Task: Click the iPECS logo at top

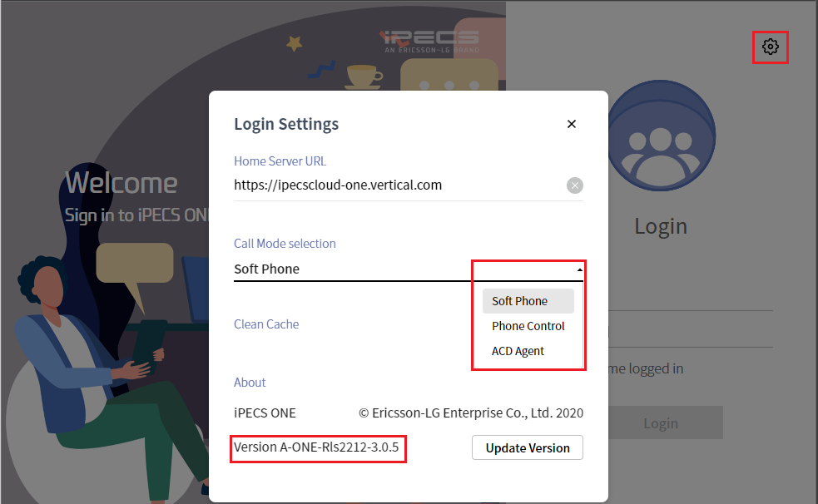Action: pos(429,42)
